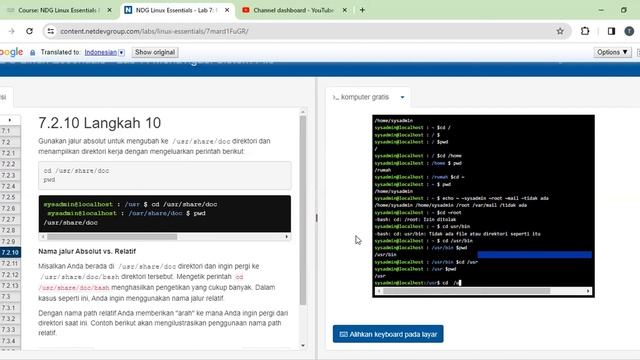The height and width of the screenshot is (360, 640).
Task: Click the terminal command prompt line
Action: [418, 283]
